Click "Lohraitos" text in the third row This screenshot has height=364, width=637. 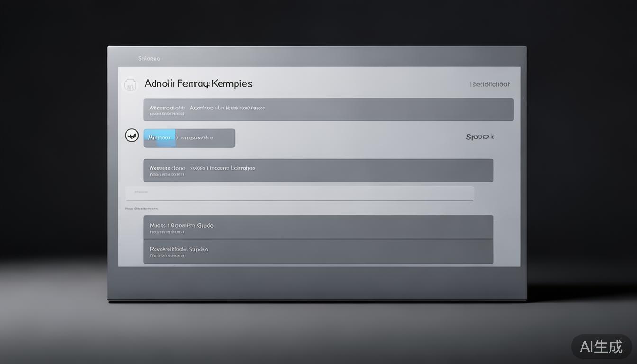point(243,168)
